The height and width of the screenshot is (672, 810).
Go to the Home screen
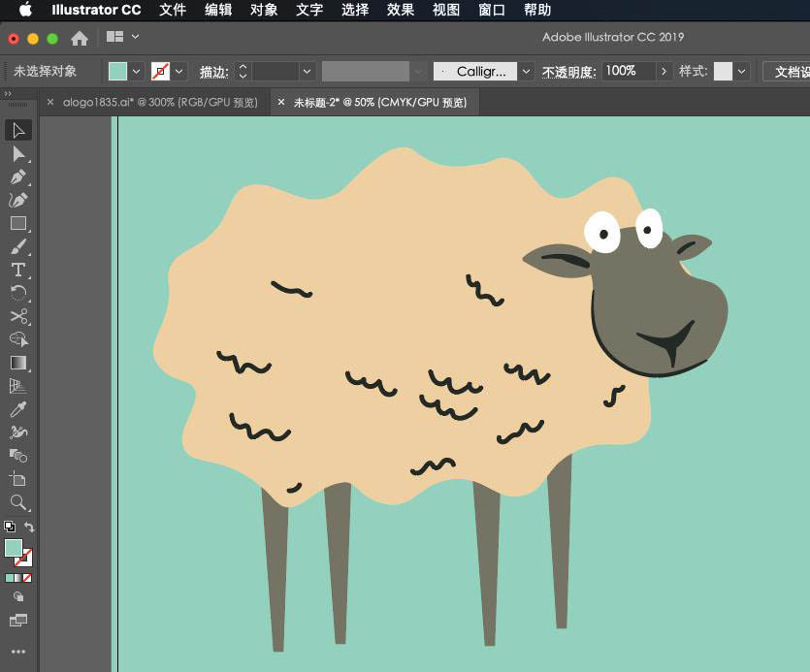[x=80, y=38]
